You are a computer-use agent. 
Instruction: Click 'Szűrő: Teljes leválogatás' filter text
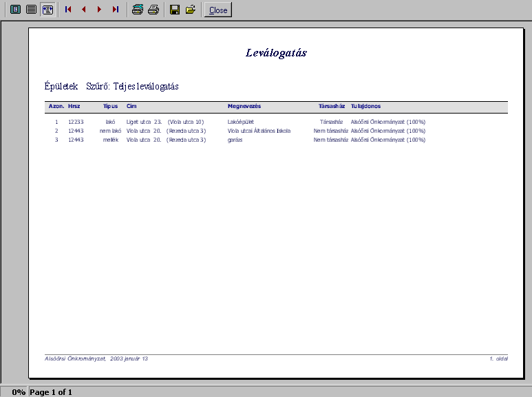pos(132,86)
